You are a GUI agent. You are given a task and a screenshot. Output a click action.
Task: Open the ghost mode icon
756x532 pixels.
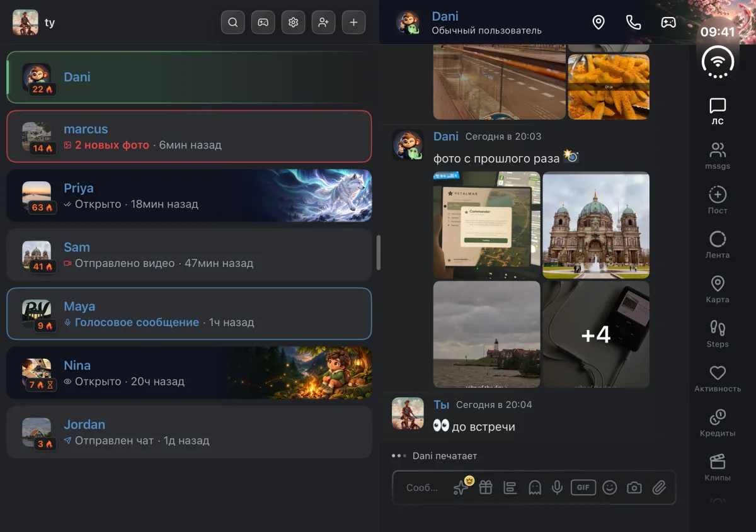[x=535, y=487]
